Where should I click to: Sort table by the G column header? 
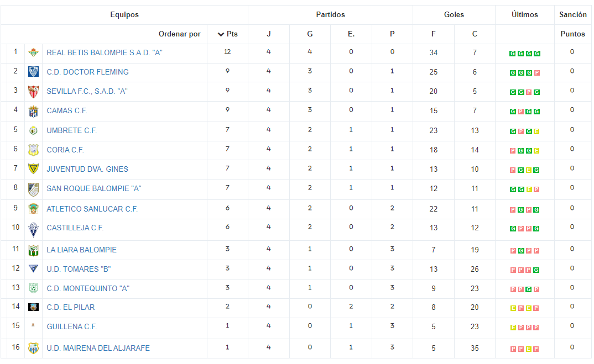coord(310,34)
